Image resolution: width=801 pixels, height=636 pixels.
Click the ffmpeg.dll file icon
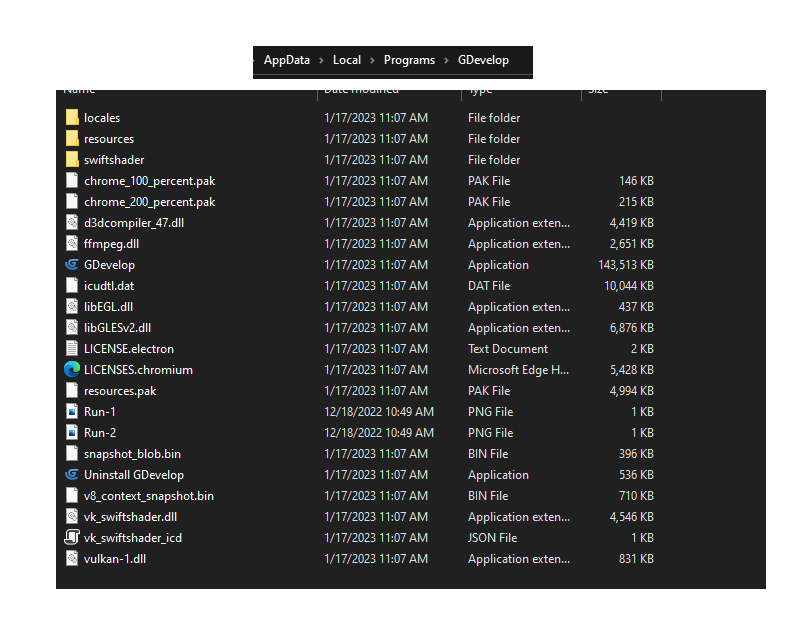coord(72,243)
